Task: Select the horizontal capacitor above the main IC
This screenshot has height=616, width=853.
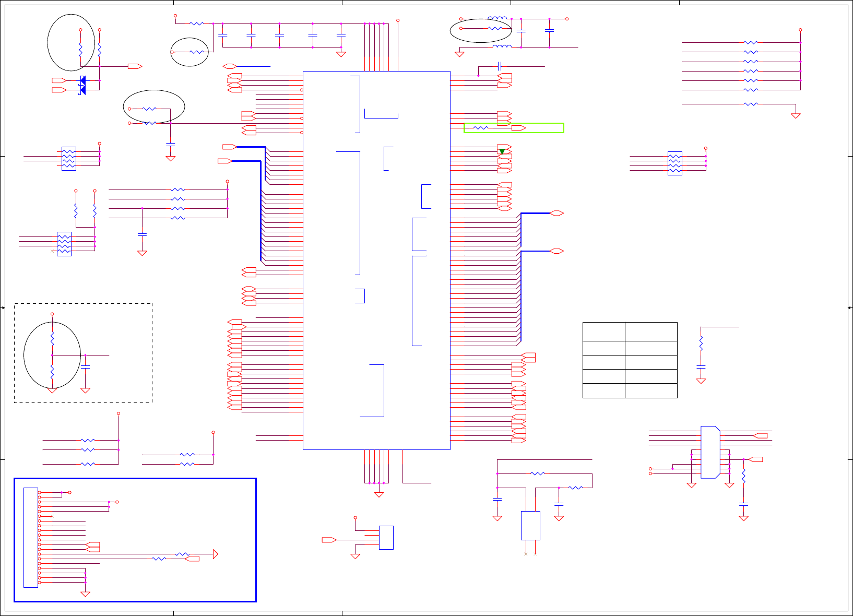Action: (x=500, y=66)
